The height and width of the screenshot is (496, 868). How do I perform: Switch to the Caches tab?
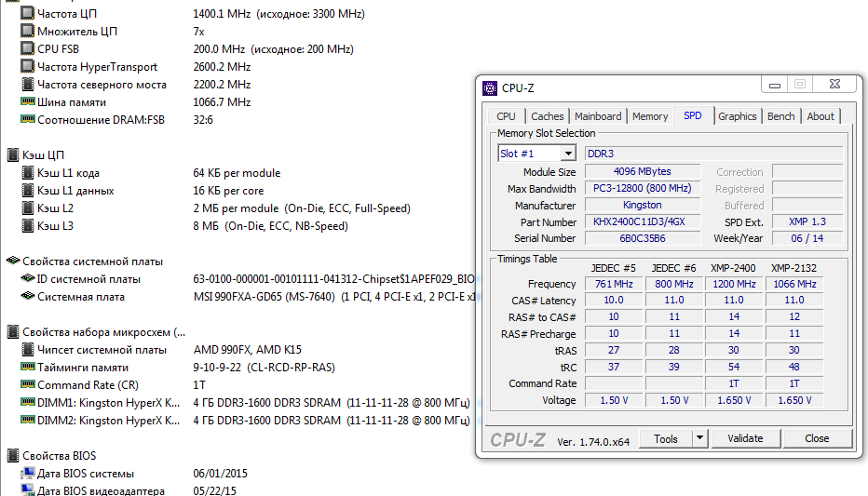point(547,116)
